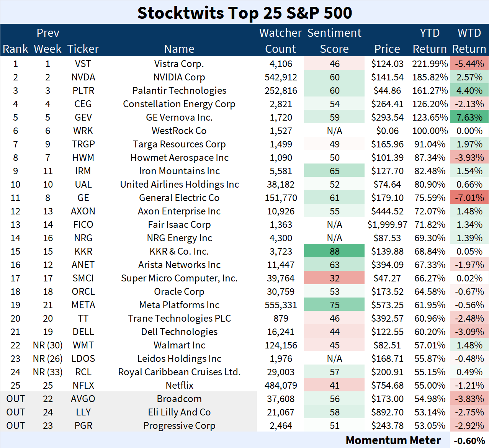
Task: Click the Momentum Meter label
Action: (393, 440)
